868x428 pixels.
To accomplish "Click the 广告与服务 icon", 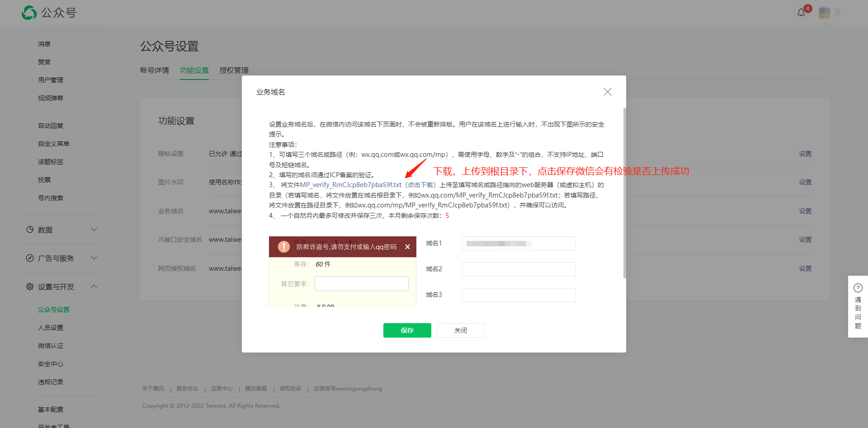I will coord(30,258).
